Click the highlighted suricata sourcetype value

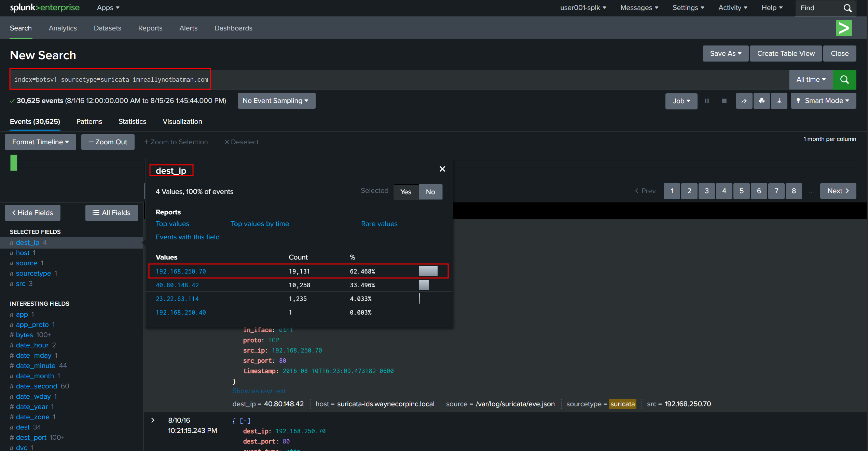pyautogui.click(x=623, y=404)
